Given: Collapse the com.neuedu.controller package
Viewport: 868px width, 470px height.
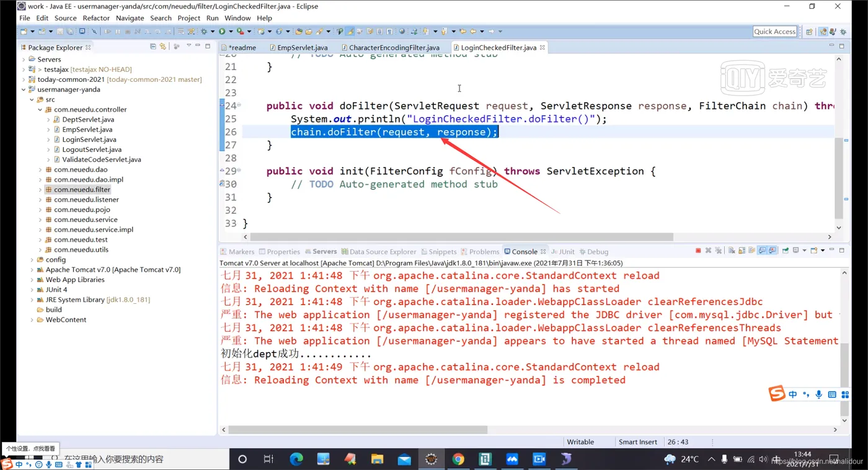Looking at the screenshot, I should pyautogui.click(x=40, y=110).
